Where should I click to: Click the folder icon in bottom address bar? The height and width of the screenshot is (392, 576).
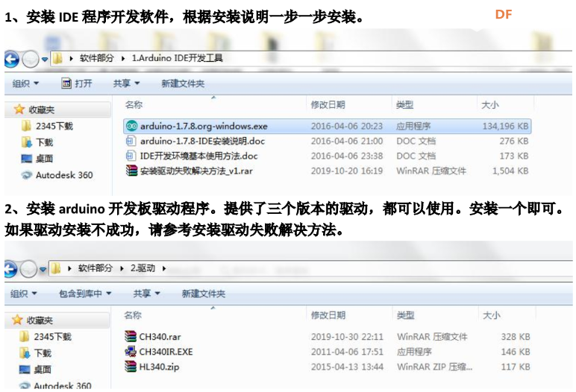point(55,269)
